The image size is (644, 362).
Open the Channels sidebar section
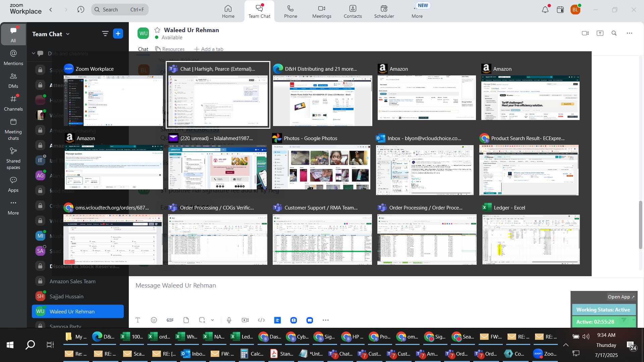coord(13,103)
